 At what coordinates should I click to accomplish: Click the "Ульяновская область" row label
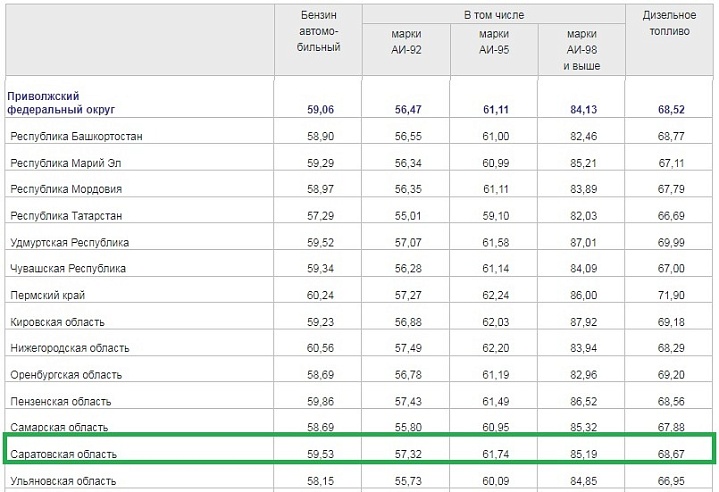64,481
